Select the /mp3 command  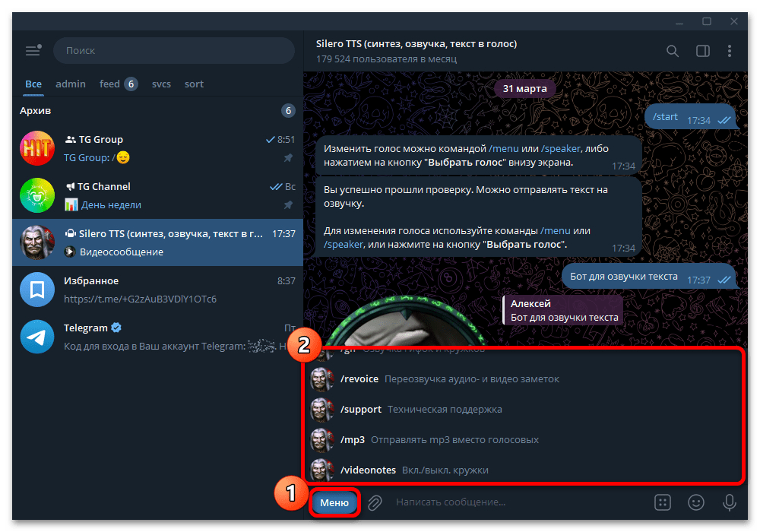525,440
